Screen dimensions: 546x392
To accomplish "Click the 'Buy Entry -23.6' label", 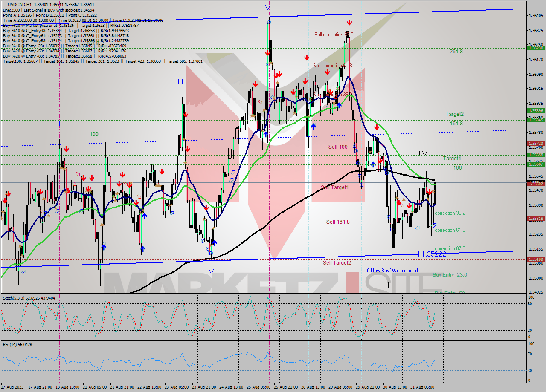I will point(450,275).
